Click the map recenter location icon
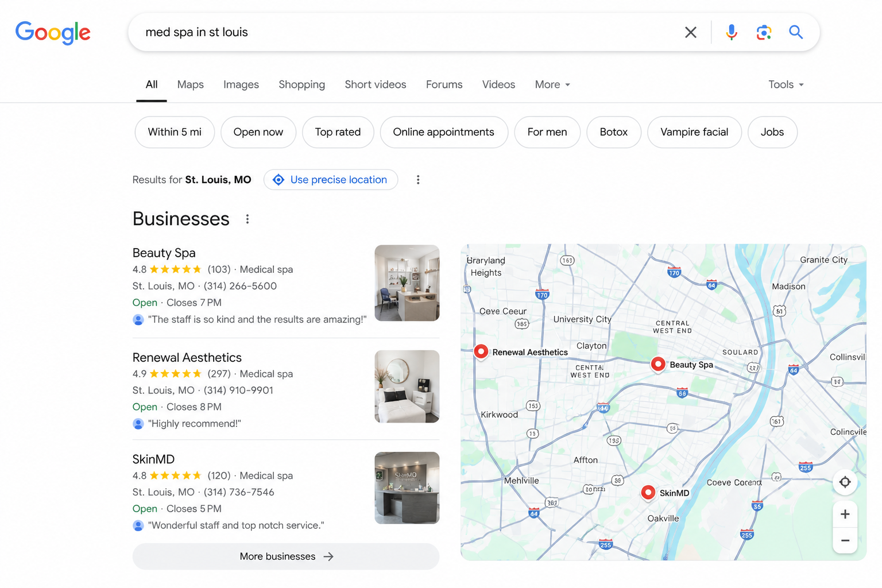882x588 pixels. pyautogui.click(x=845, y=482)
